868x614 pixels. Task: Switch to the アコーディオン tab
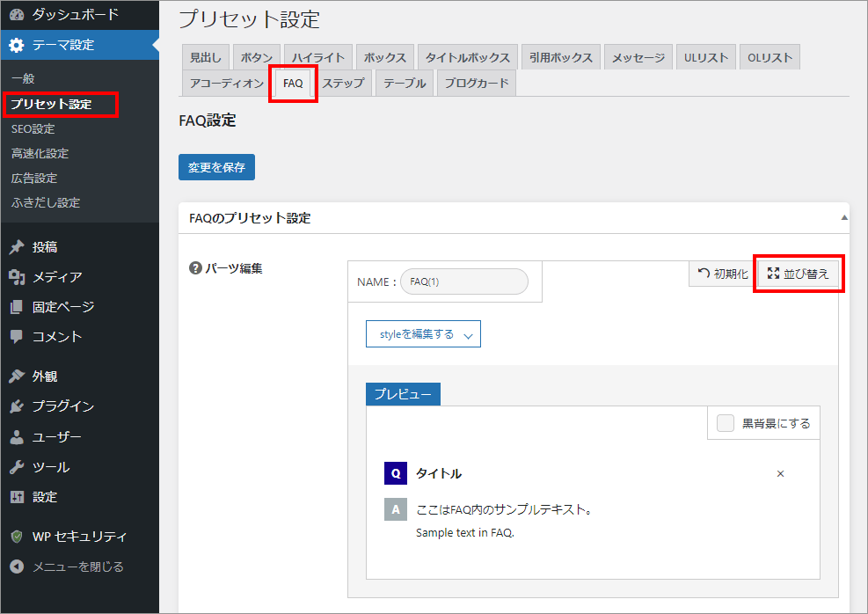(x=226, y=84)
